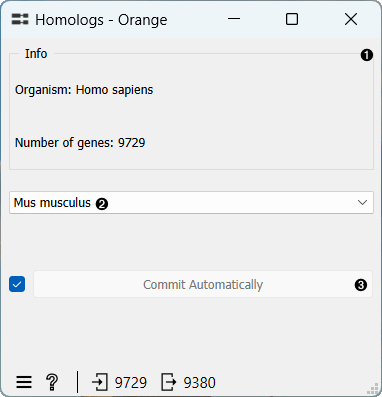Click the input count 9729 in status bar
Viewport: 382px width, 397px height.
(131, 383)
